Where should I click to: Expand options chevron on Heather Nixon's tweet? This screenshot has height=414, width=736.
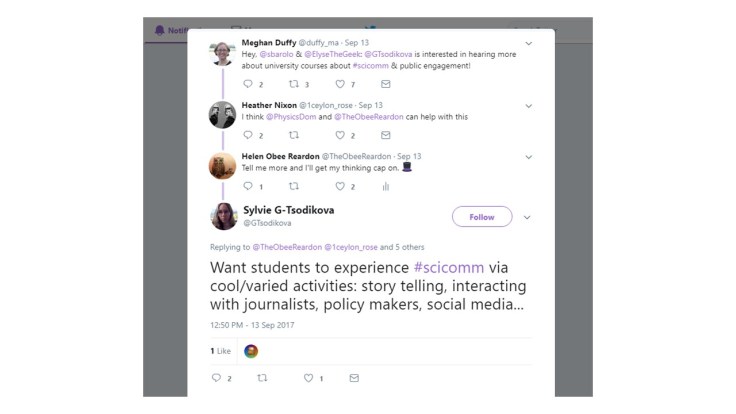[x=528, y=106]
